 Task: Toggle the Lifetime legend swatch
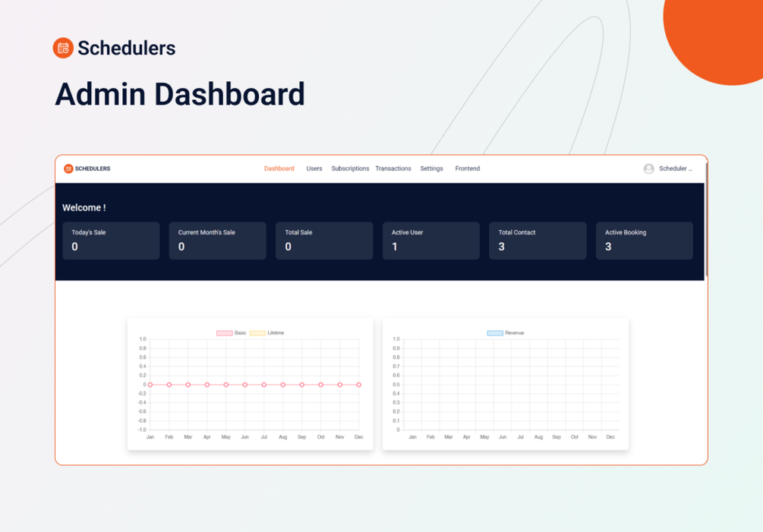[x=257, y=333]
